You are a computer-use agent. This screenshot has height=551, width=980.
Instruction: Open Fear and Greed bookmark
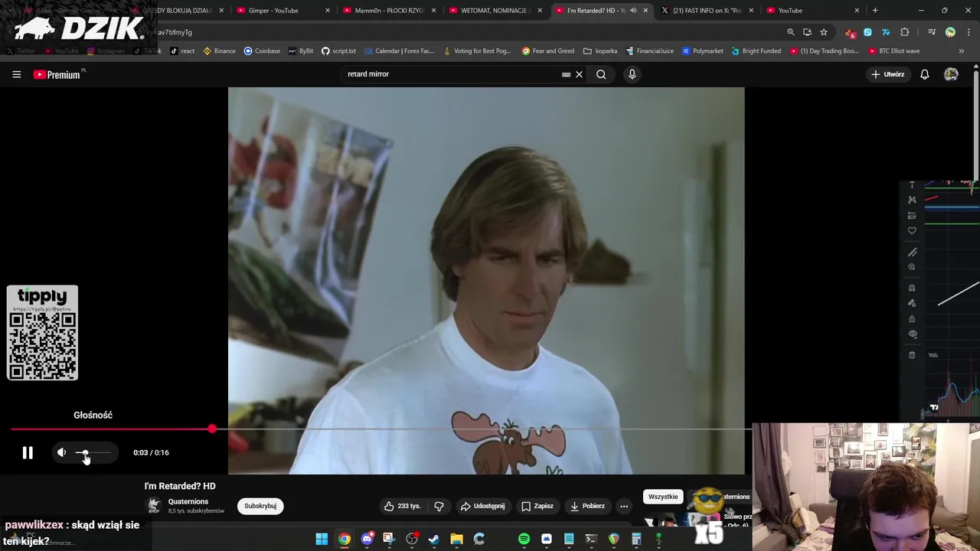click(548, 51)
